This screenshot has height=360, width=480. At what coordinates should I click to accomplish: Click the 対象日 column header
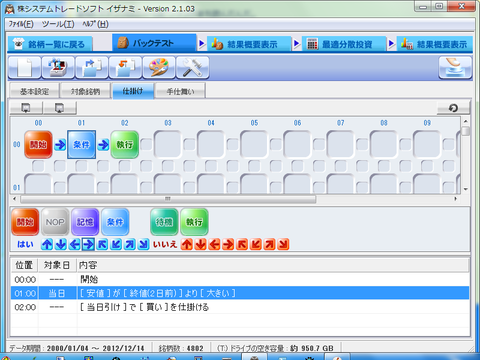click(x=57, y=265)
